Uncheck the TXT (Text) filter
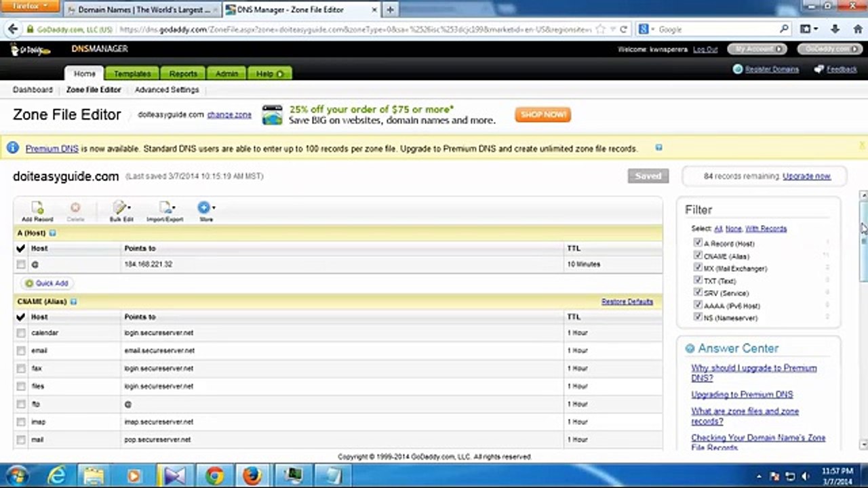This screenshot has height=488, width=868. (x=698, y=280)
